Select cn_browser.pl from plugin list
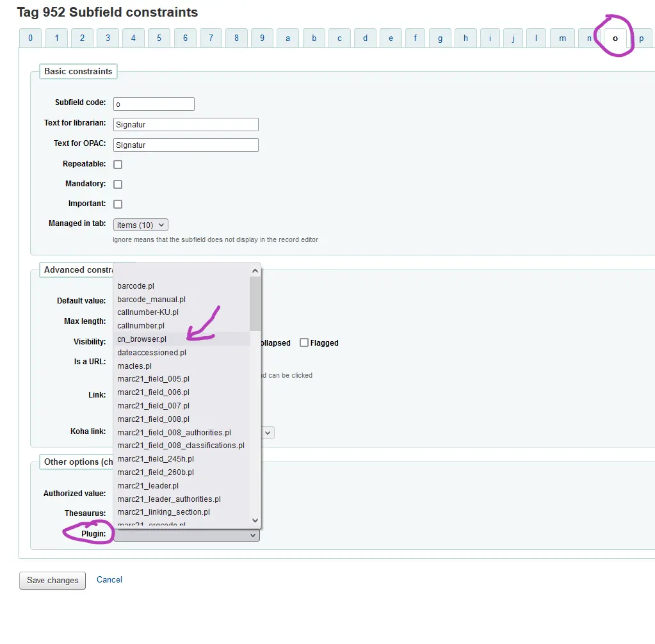The width and height of the screenshot is (655, 644). point(181,339)
